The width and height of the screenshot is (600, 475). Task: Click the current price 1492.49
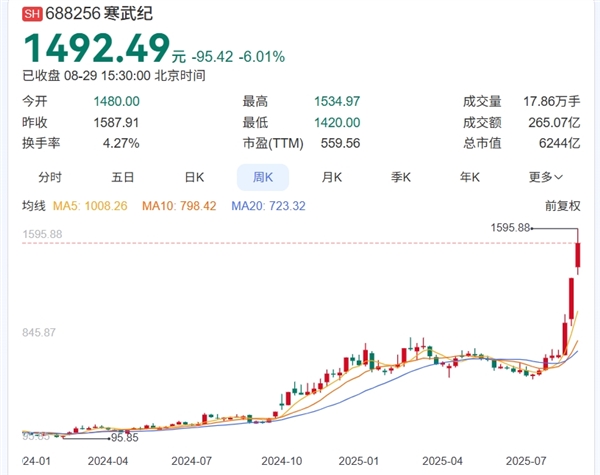coord(95,47)
